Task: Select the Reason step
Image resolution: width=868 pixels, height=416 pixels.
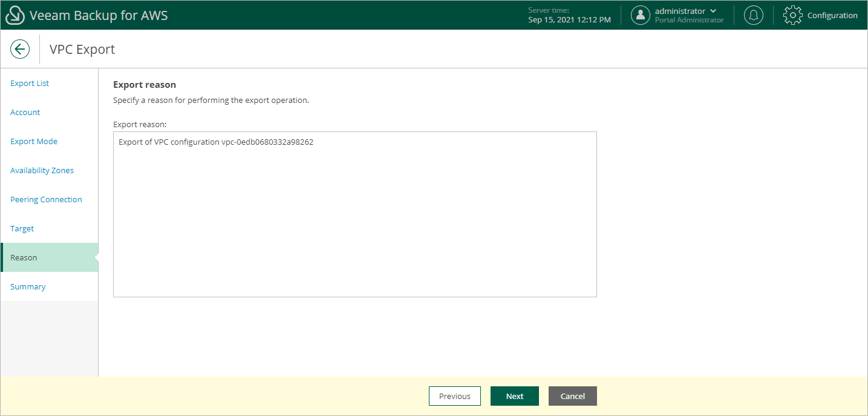Action: 50,257
